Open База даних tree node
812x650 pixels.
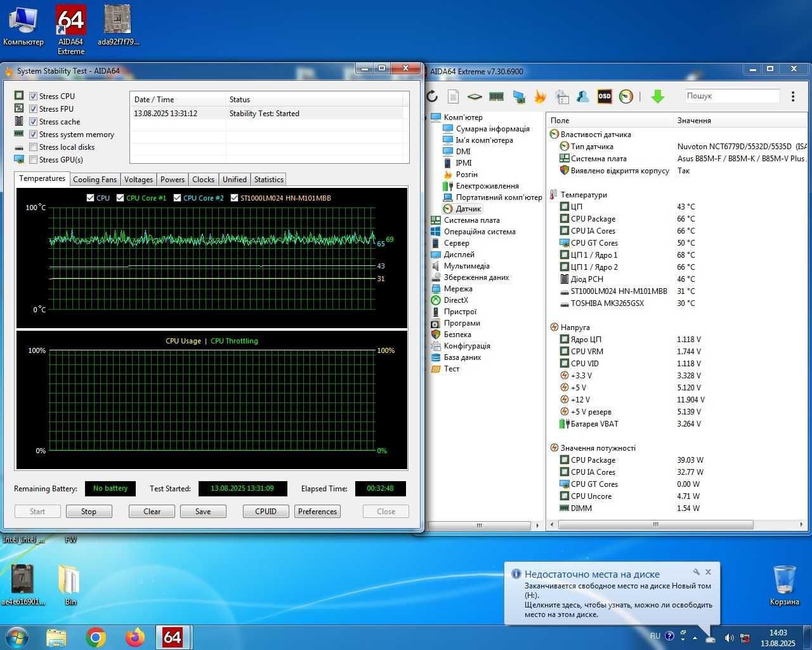pos(462,357)
